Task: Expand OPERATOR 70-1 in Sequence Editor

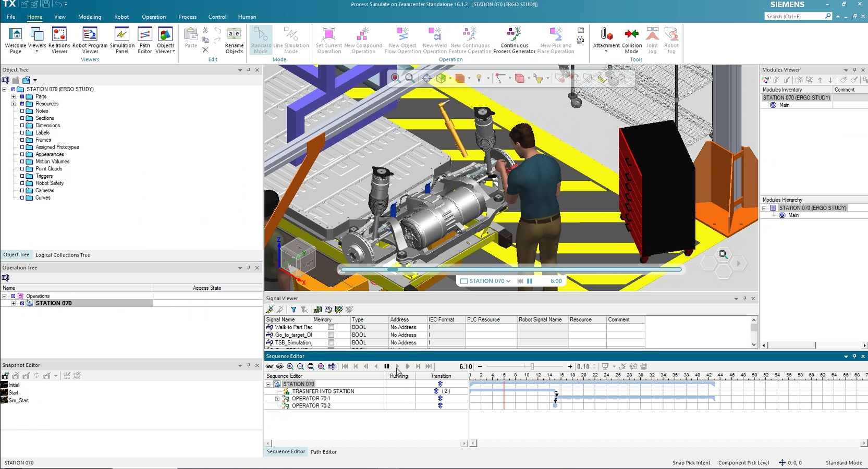Action: [277, 399]
